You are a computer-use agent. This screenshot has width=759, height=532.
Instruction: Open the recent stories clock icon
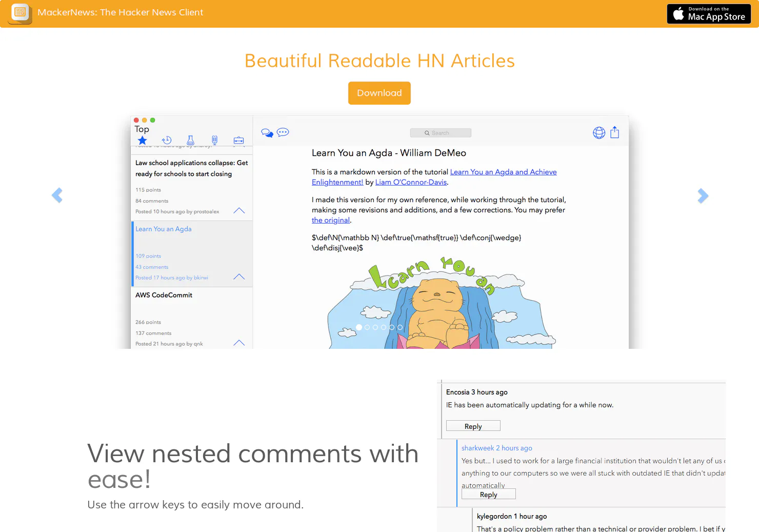click(167, 140)
